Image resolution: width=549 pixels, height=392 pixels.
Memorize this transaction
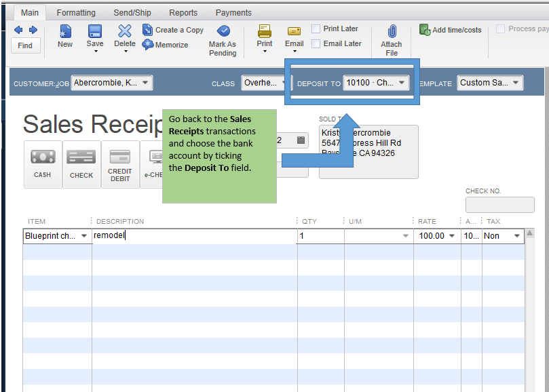[166, 45]
